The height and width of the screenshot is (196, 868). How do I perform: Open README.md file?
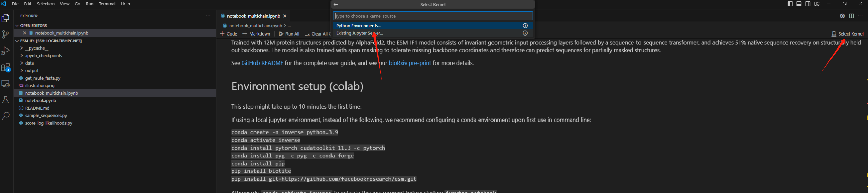37,108
